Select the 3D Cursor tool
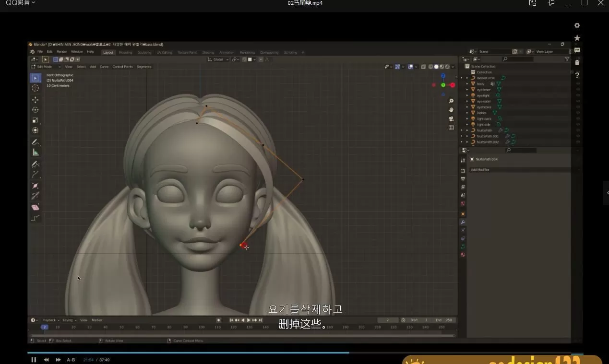The image size is (609, 364). (x=35, y=88)
